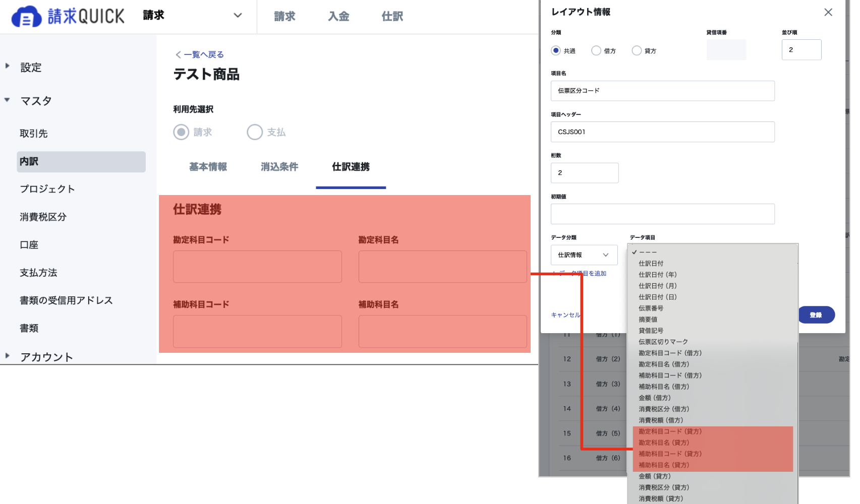Switch to the 基本情報 tab

(208, 167)
